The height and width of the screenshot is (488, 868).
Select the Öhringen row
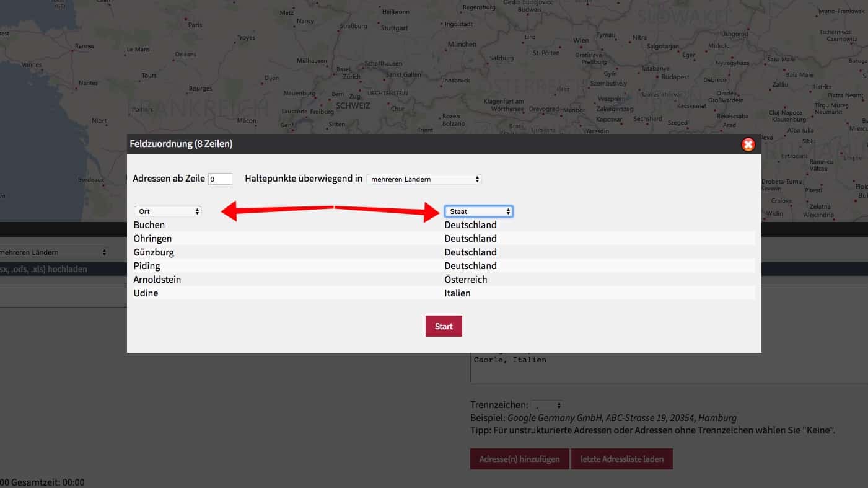153,239
